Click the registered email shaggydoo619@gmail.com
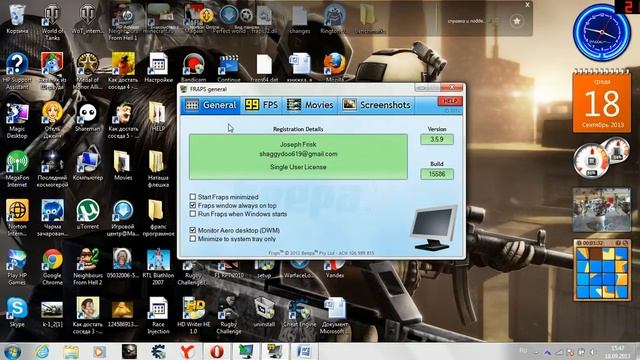Image resolution: width=640 pixels, height=360 pixels. coord(298,154)
